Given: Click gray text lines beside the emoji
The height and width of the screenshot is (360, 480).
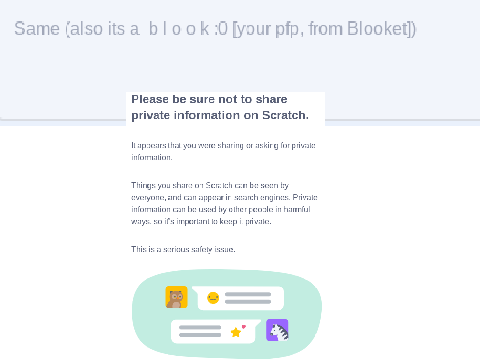Looking at the screenshot, I should coord(248,298).
